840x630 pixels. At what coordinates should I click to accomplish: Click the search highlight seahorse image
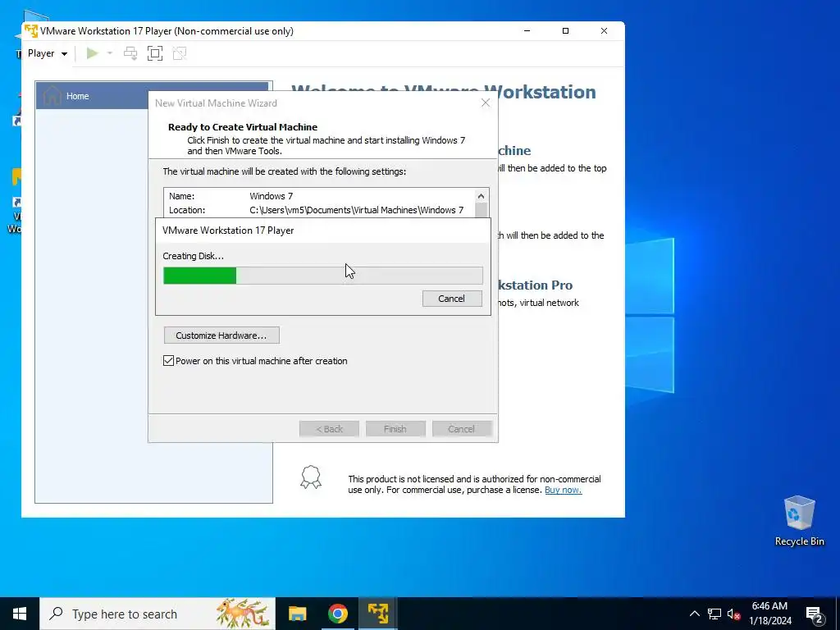[243, 613]
